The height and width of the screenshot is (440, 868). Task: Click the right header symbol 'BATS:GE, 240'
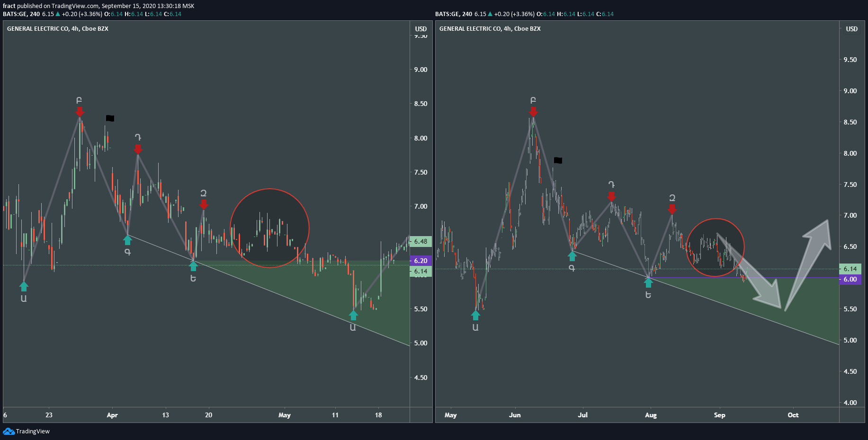[x=454, y=14]
